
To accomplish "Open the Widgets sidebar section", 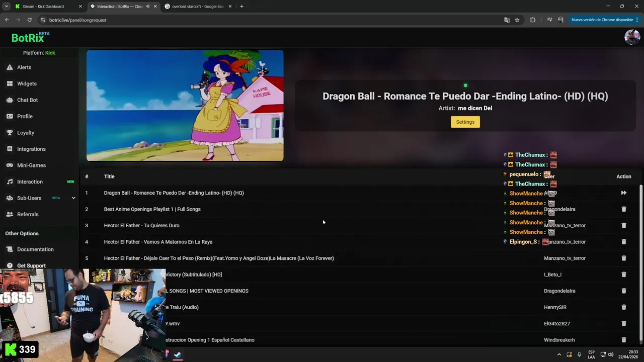I will pos(27,83).
